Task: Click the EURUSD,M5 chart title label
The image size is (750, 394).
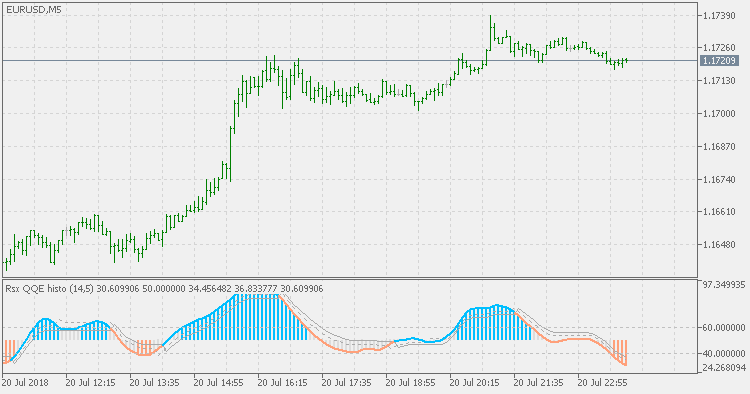Action: coord(33,9)
